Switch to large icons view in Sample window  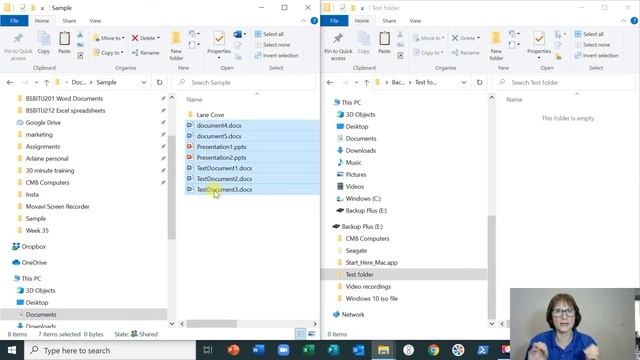point(312,334)
